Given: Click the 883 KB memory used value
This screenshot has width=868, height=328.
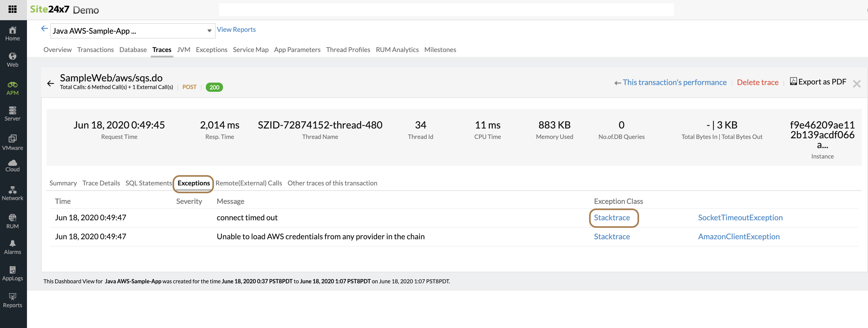Looking at the screenshot, I should [x=554, y=125].
